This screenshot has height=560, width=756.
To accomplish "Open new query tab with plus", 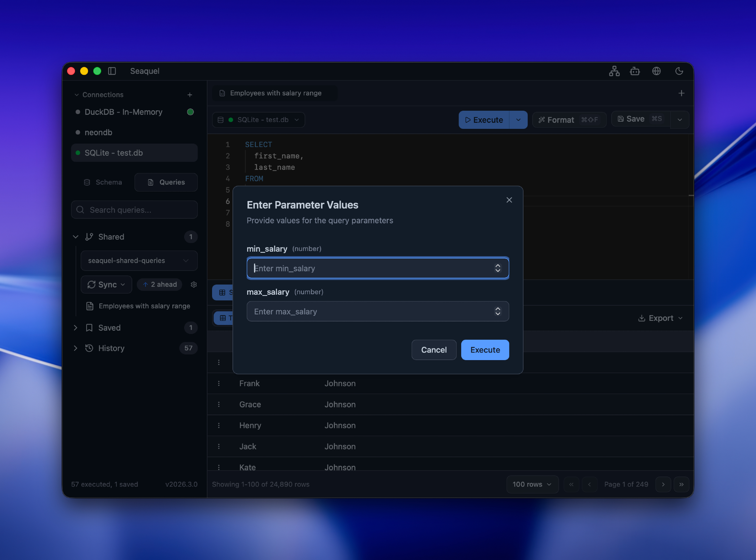I will click(x=681, y=93).
